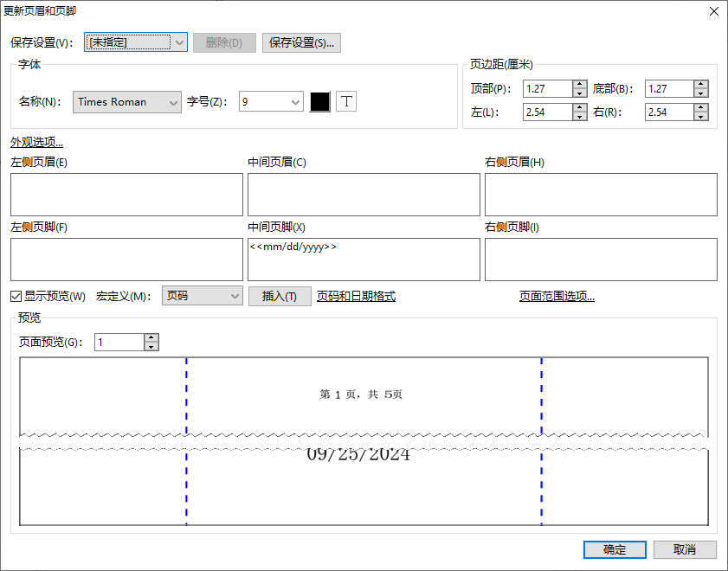
Task: Open the black font color swatch
Action: 319,101
